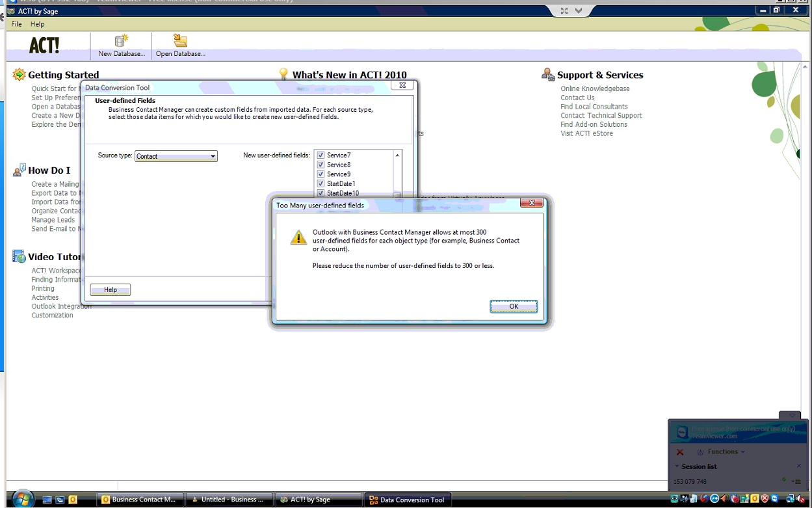
Task: Click the Outlook tray icon
Action: pyautogui.click(x=755, y=499)
